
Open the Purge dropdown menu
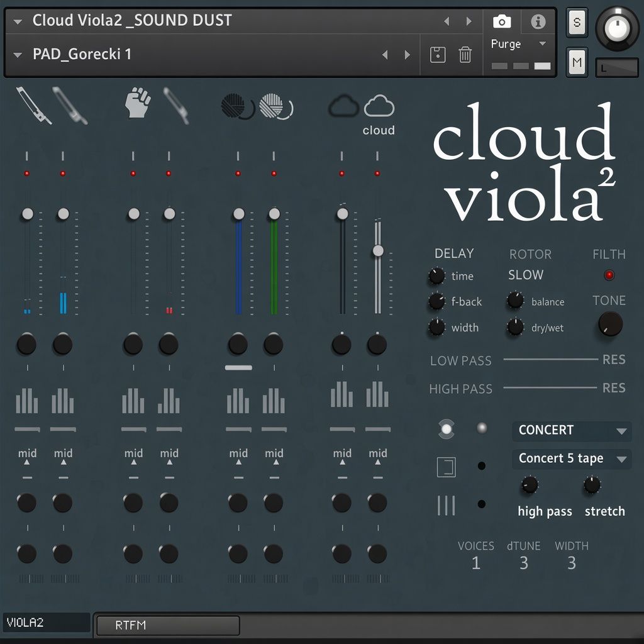(x=518, y=44)
